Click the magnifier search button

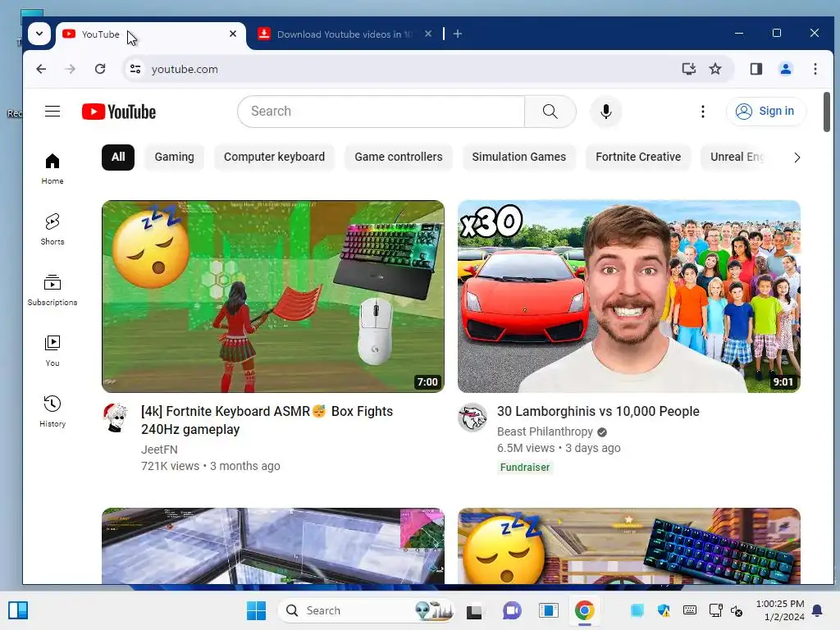550,112
